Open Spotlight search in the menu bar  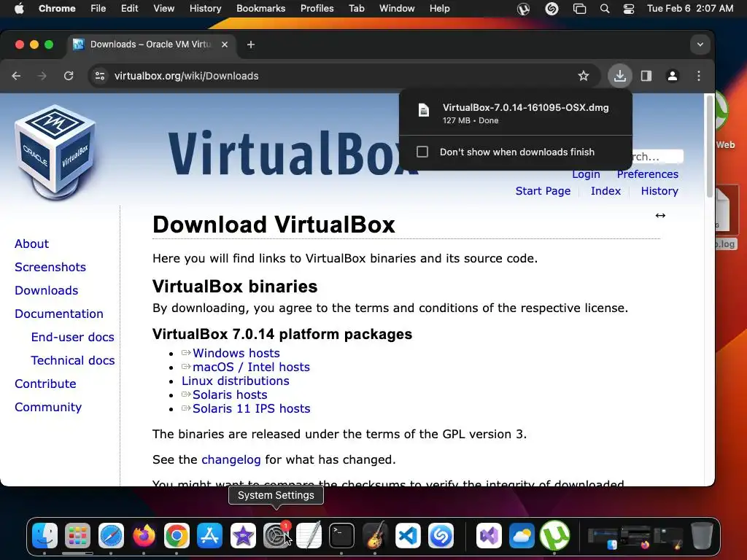[x=605, y=9]
